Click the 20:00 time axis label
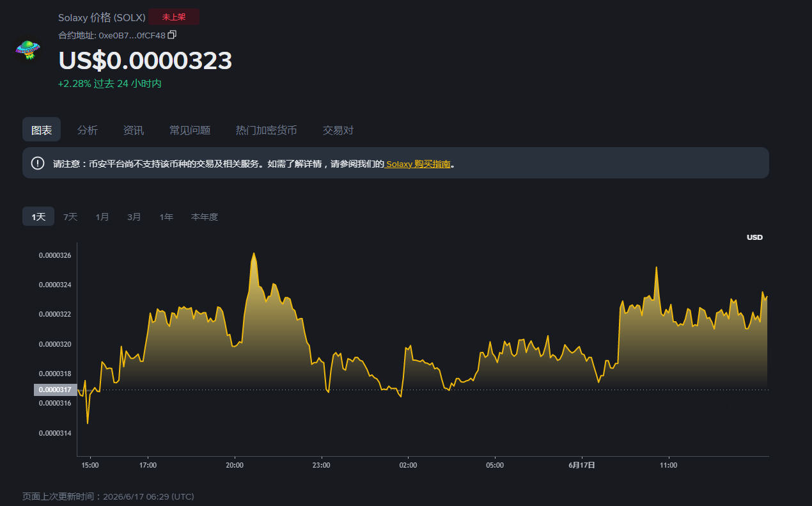 tap(235, 465)
